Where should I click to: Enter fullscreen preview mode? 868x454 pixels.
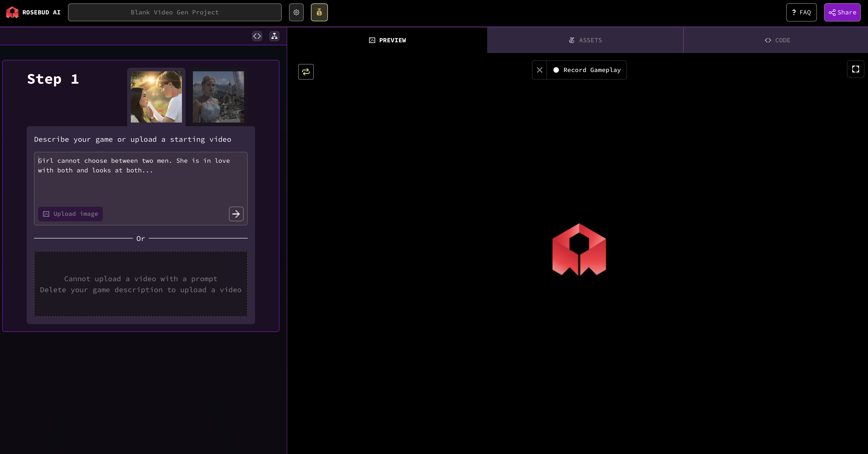(x=855, y=69)
